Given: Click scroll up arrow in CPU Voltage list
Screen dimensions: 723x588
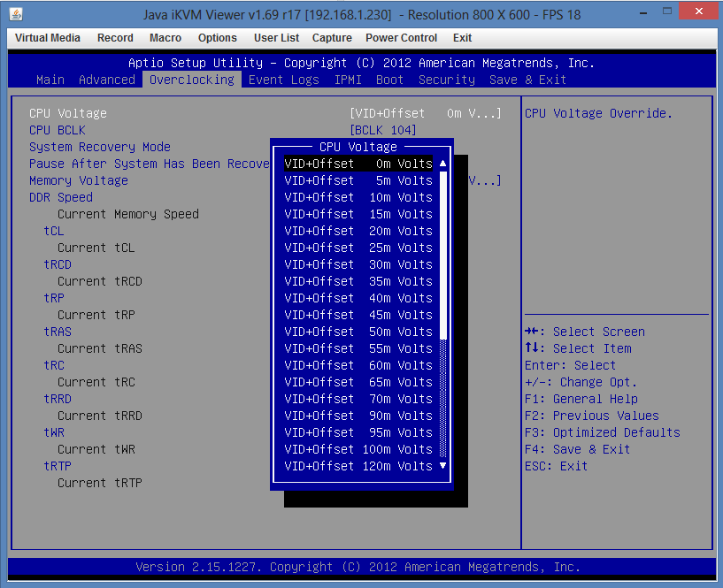Looking at the screenshot, I should [443, 164].
